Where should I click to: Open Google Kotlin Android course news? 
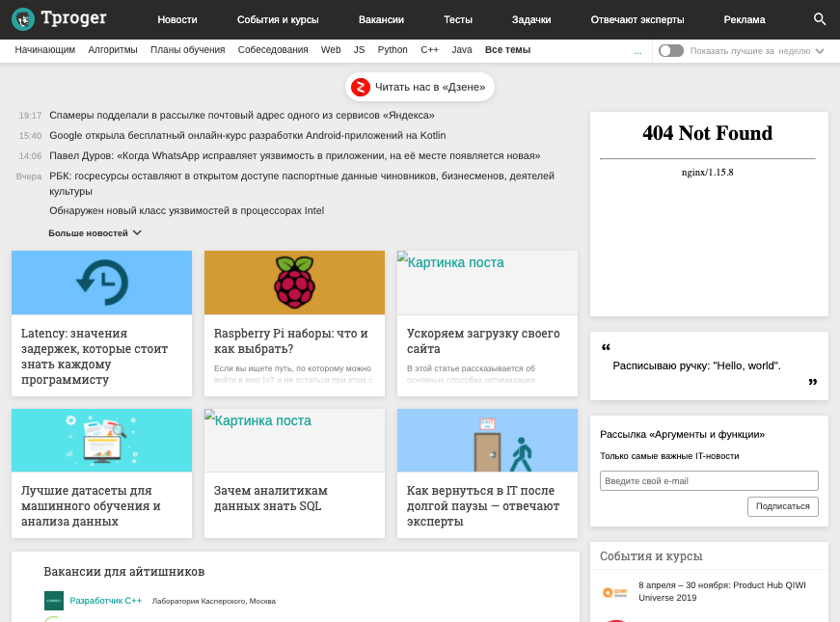(x=248, y=136)
